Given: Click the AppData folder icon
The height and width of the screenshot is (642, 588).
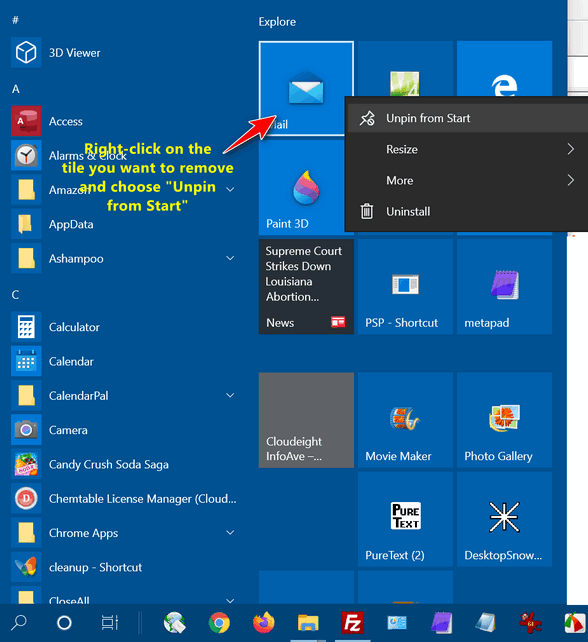Looking at the screenshot, I should click(x=26, y=224).
